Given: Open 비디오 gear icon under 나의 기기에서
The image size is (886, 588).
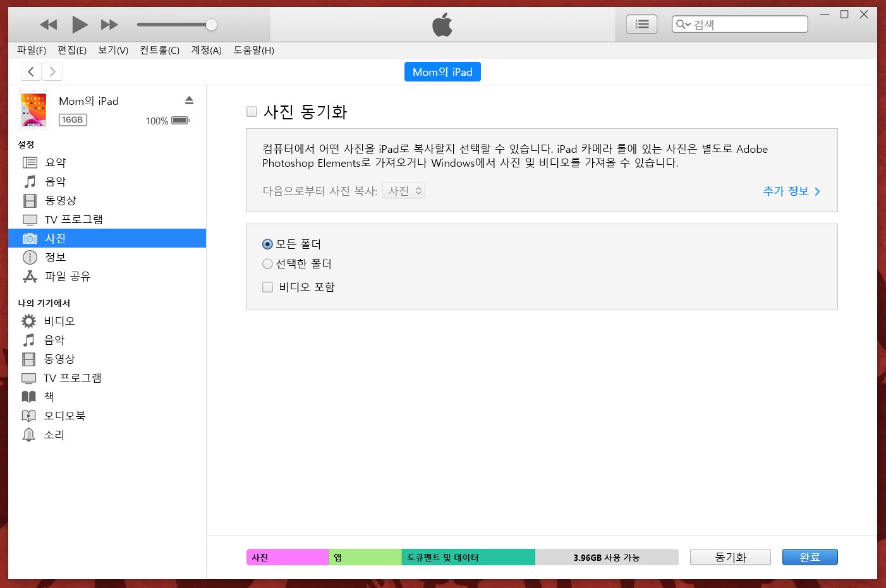Looking at the screenshot, I should (x=29, y=321).
